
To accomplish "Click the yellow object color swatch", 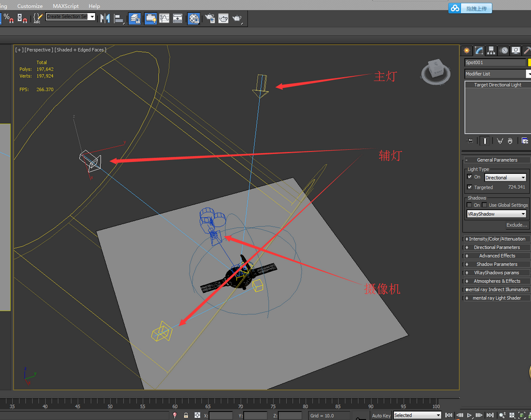I will [529, 63].
